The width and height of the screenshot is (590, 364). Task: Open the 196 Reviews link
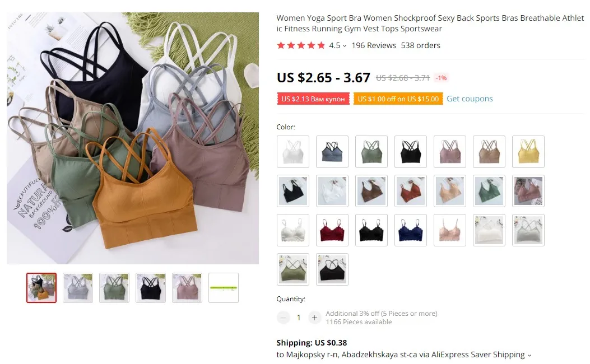(374, 45)
